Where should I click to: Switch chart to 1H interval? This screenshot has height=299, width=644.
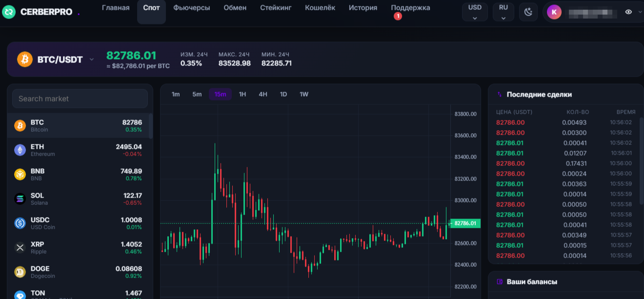click(x=242, y=94)
